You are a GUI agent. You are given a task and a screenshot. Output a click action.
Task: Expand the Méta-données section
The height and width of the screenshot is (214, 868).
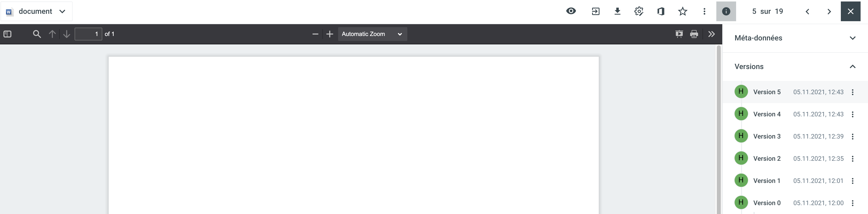(x=795, y=38)
